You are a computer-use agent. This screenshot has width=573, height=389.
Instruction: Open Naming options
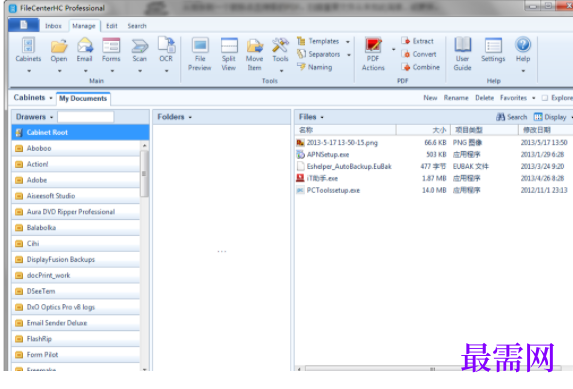pyautogui.click(x=315, y=67)
